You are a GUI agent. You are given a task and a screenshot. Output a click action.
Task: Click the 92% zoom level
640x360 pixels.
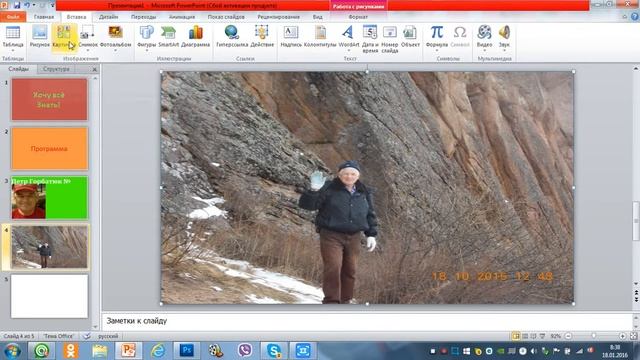tap(556, 336)
